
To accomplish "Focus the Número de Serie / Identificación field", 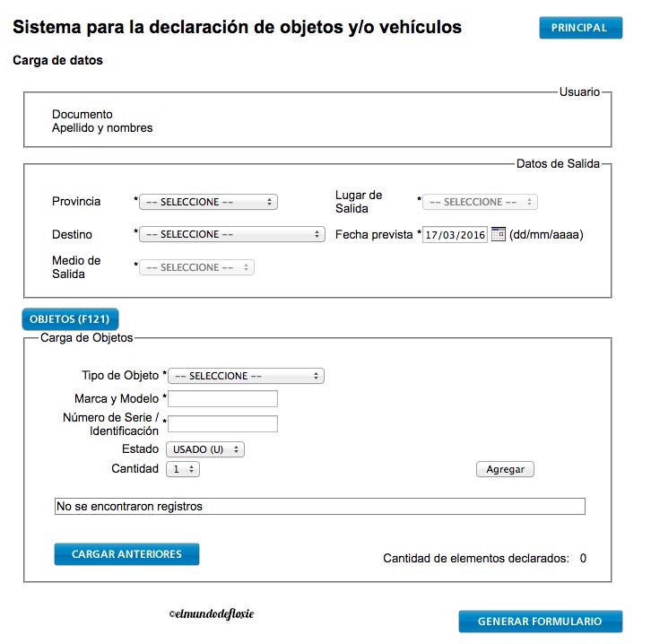I will (x=223, y=424).
